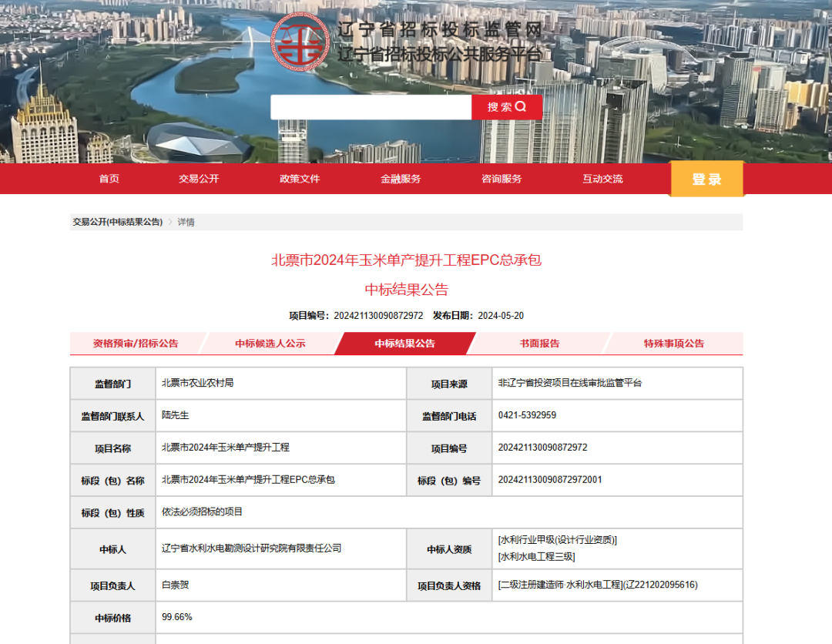
Task: Switch to 资格预审/招标公告 tab
Action: [136, 344]
